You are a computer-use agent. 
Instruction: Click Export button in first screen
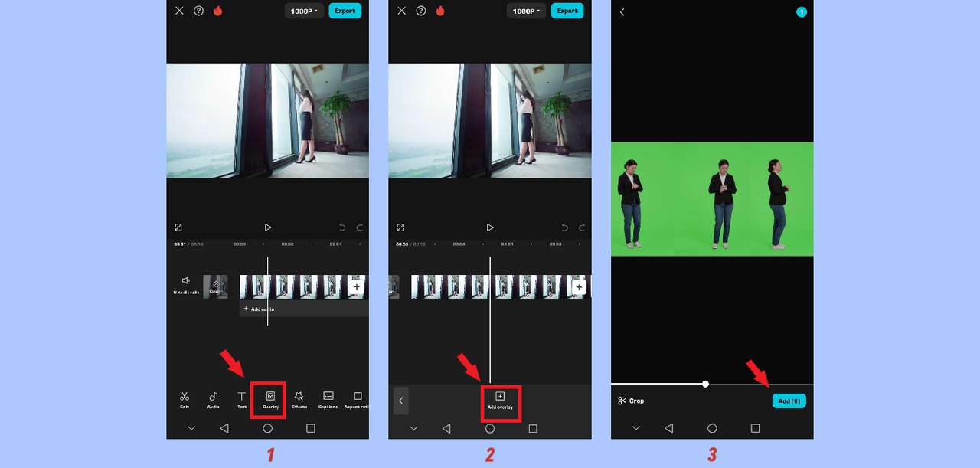coord(345,11)
